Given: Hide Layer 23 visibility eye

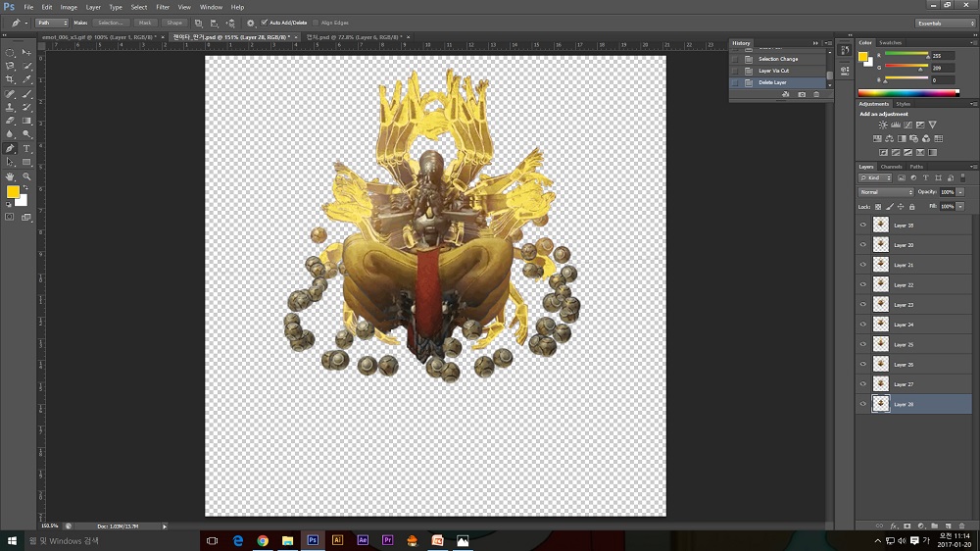Looking at the screenshot, I should [x=863, y=305].
